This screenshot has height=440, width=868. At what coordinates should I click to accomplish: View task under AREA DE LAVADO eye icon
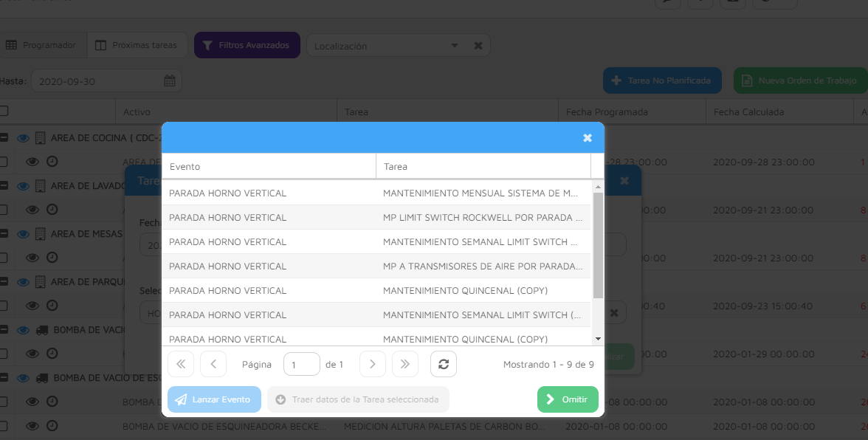(32, 210)
